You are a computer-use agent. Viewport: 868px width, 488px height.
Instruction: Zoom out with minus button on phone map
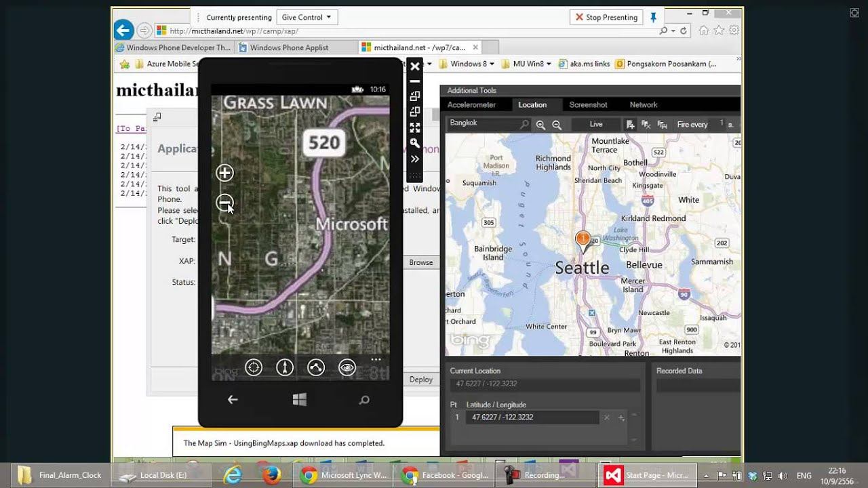tap(224, 202)
